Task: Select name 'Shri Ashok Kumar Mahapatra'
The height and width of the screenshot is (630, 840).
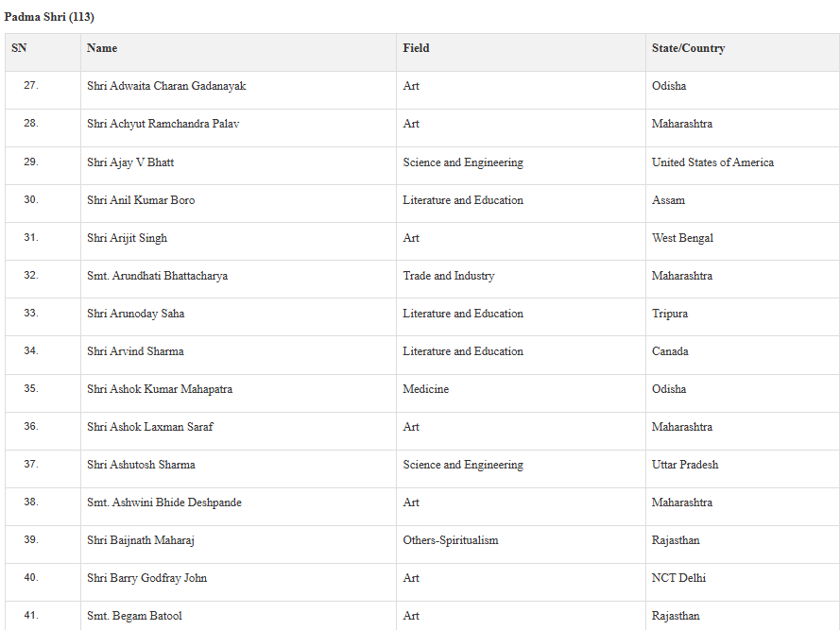Action: coord(160,389)
